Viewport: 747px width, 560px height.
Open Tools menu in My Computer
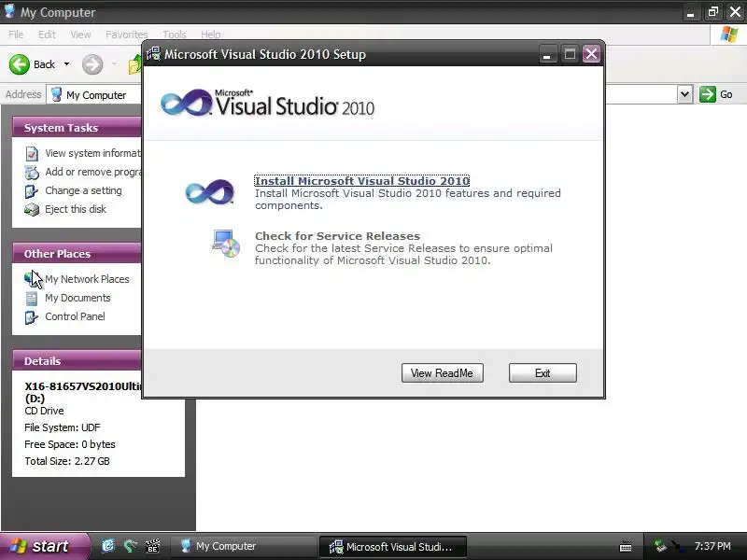[x=175, y=35]
